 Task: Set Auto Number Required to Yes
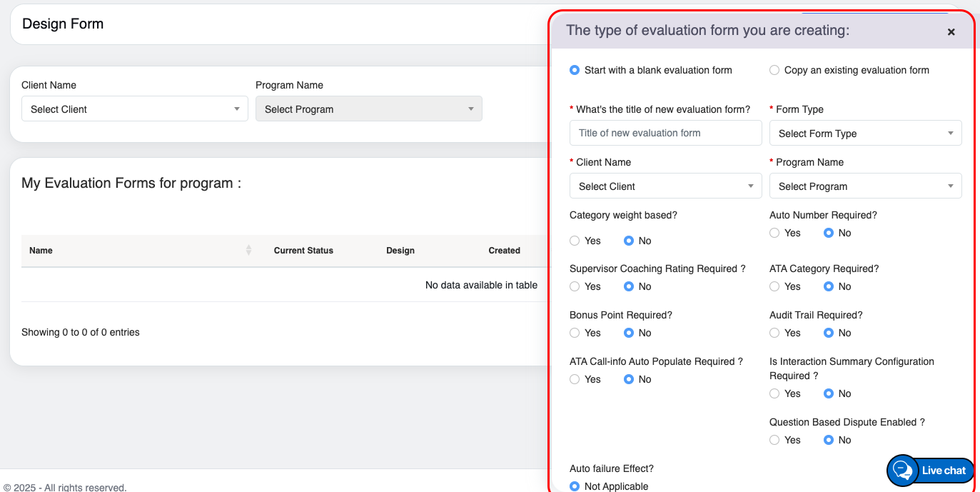[x=774, y=233]
